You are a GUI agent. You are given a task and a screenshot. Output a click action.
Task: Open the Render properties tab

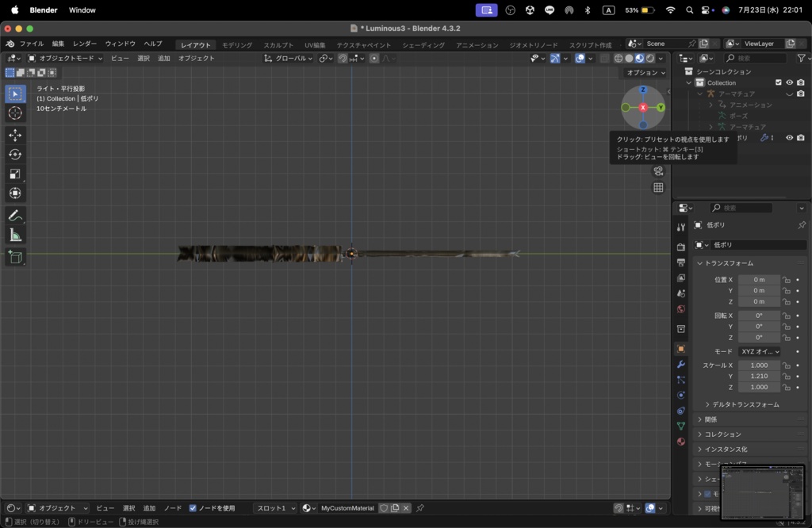(681, 247)
